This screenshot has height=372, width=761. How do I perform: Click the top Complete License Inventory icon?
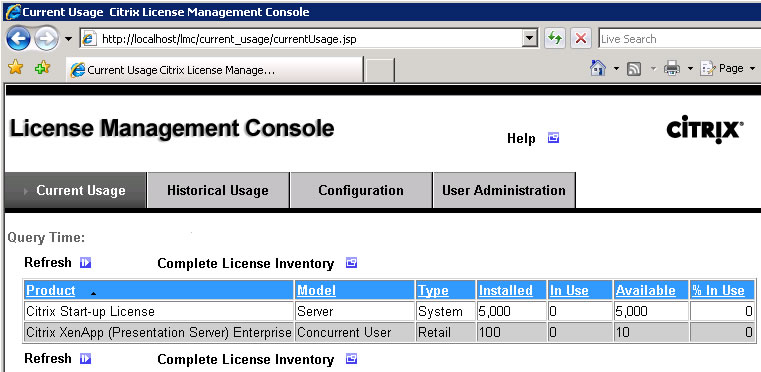pyautogui.click(x=351, y=263)
